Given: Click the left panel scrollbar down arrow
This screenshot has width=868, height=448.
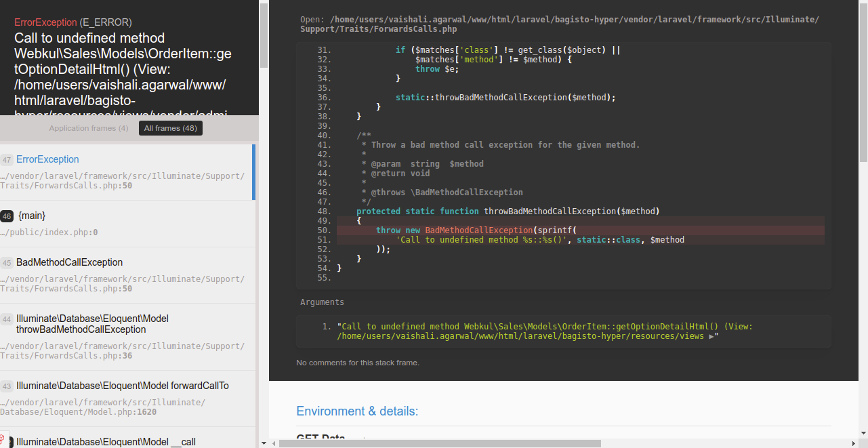Looking at the screenshot, I should 264,443.
